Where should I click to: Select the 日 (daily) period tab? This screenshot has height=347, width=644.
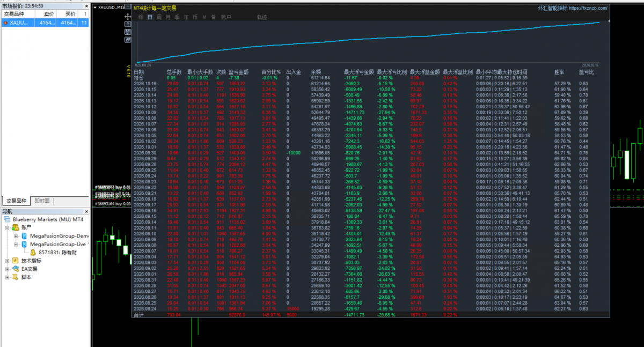point(150,17)
